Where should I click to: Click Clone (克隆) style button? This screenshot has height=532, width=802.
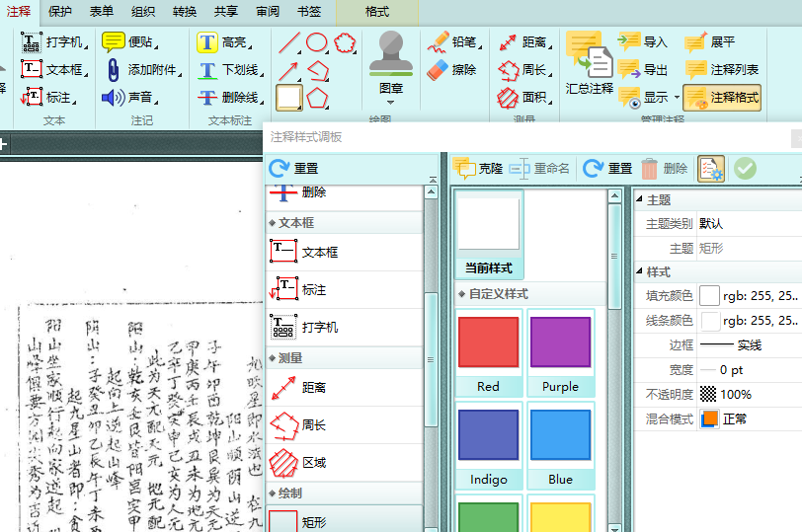(x=478, y=168)
